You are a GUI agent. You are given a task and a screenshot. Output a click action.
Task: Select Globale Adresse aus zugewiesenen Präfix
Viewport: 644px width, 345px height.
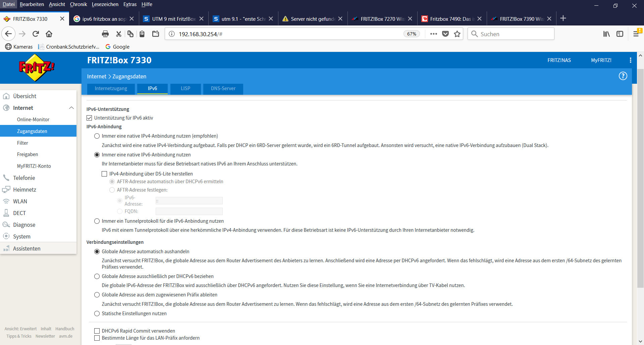click(x=97, y=295)
